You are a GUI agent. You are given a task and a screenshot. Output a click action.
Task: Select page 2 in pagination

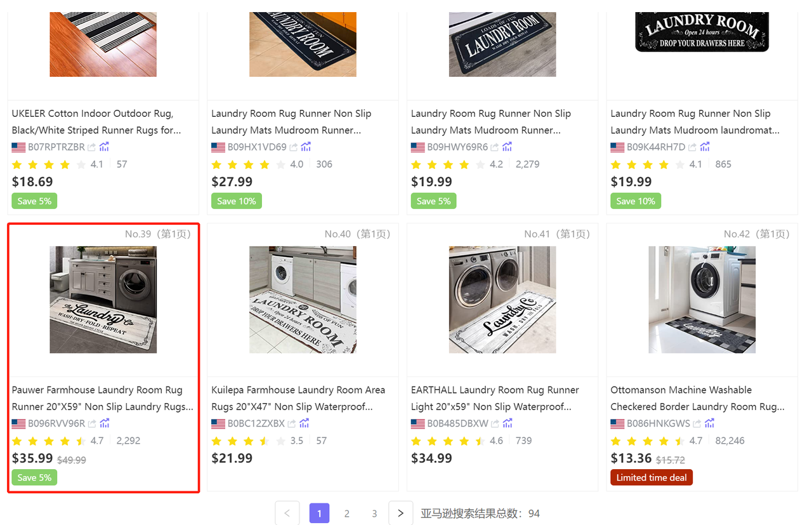point(347,513)
